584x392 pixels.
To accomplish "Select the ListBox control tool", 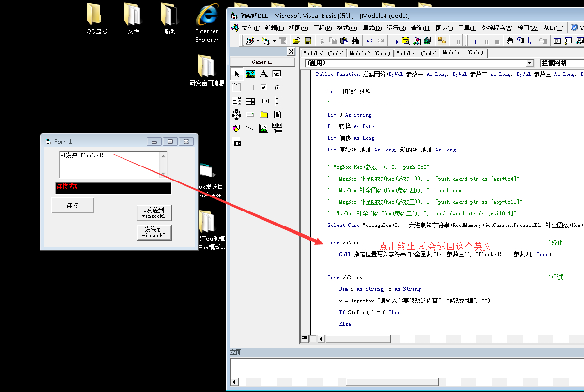I will pyautogui.click(x=250, y=101).
